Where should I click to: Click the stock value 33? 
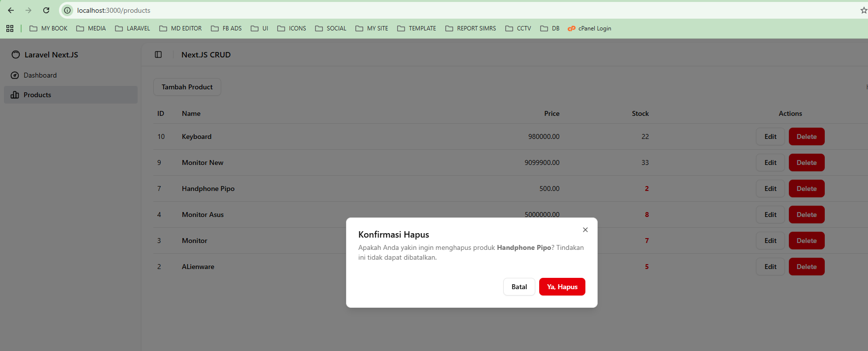[645, 162]
